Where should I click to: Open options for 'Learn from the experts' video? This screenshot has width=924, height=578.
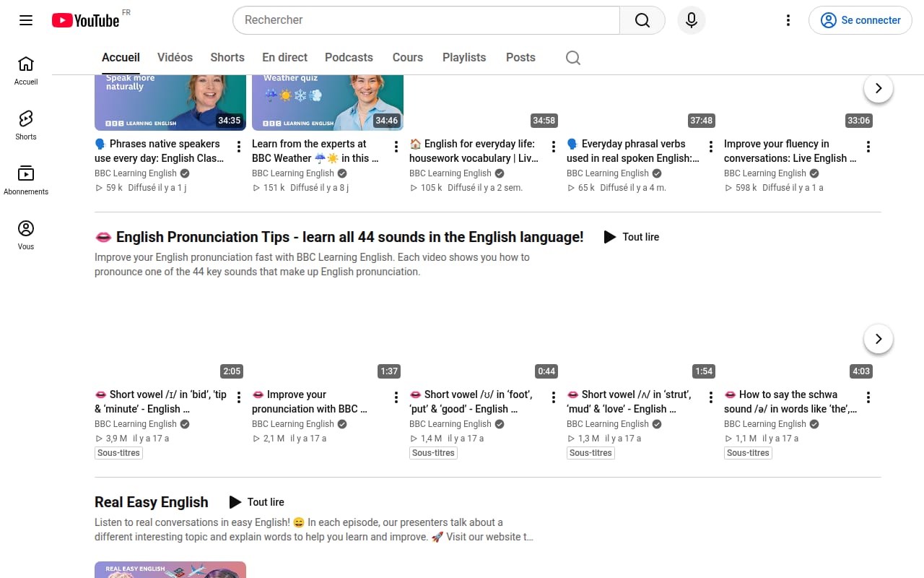click(396, 147)
